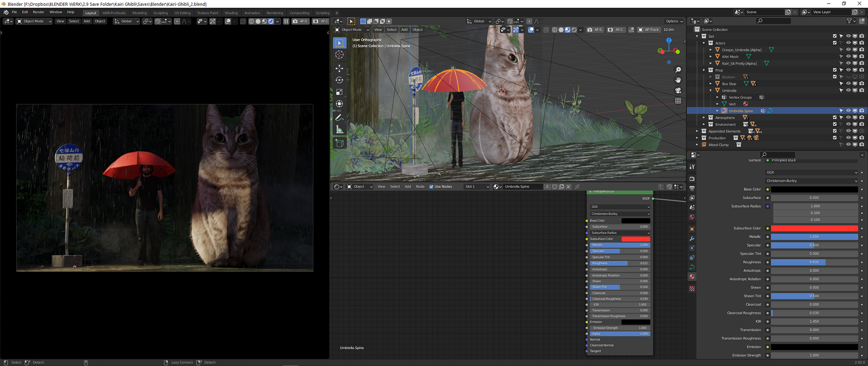Click the Umbrella.Spine material name field

[523, 187]
